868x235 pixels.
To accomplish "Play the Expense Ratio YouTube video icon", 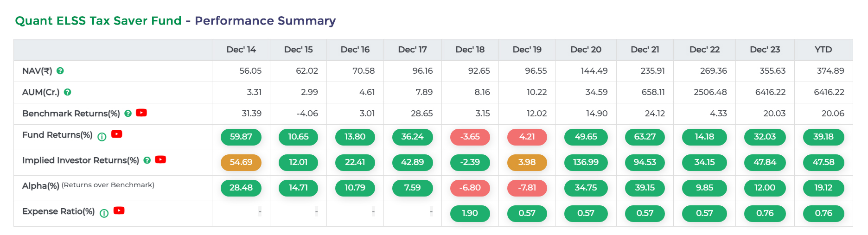I will pos(119,210).
